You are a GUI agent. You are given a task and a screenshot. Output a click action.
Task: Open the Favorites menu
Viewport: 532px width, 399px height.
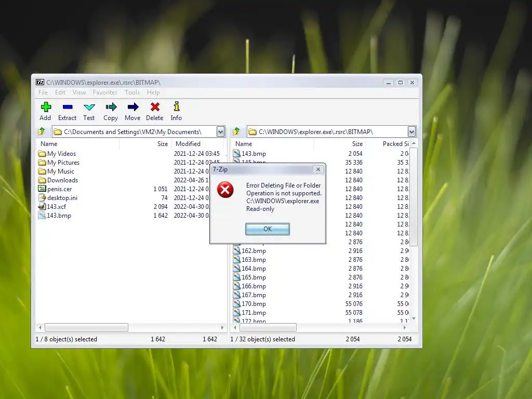[105, 92]
